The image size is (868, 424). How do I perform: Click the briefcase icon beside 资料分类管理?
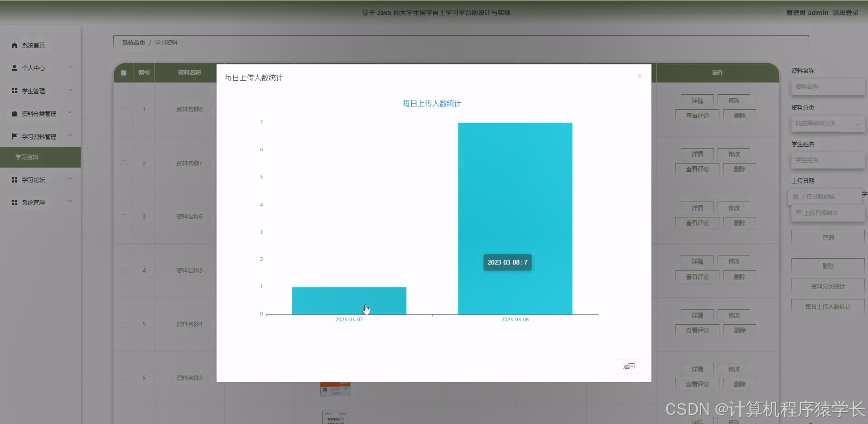click(14, 114)
